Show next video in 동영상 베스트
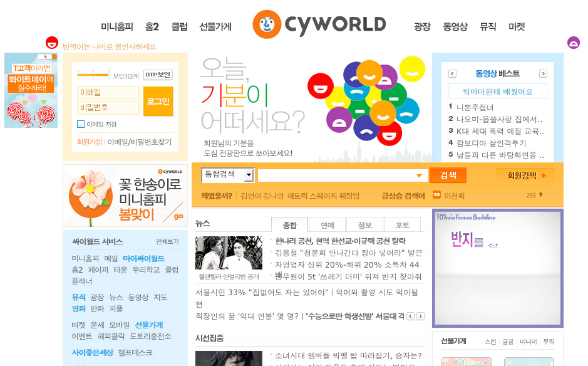This screenshot has height=366, width=588. point(543,73)
